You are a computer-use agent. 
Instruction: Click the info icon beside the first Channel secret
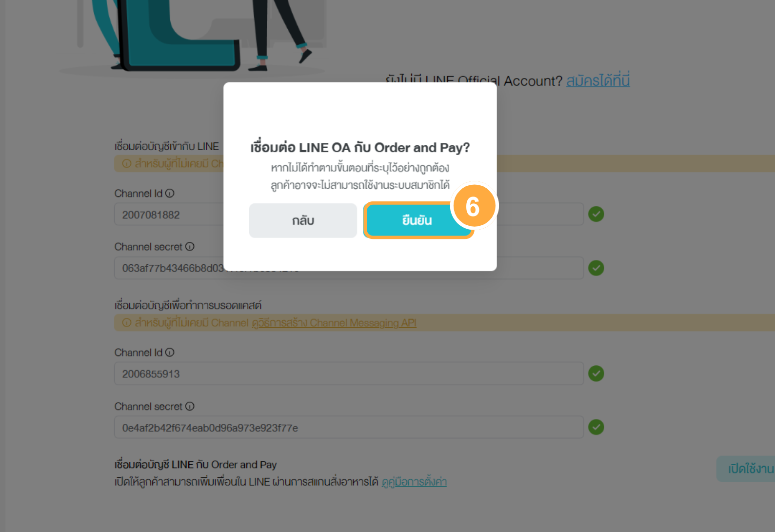[190, 247]
